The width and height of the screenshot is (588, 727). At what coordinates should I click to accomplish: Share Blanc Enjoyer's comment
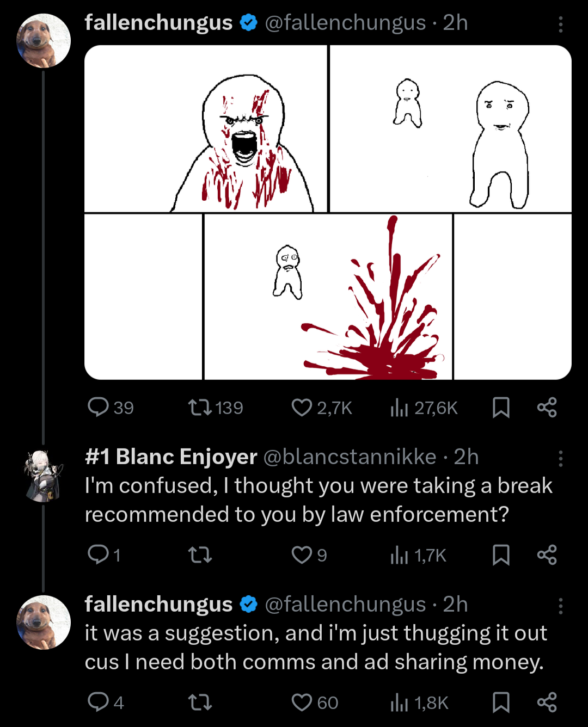547,555
